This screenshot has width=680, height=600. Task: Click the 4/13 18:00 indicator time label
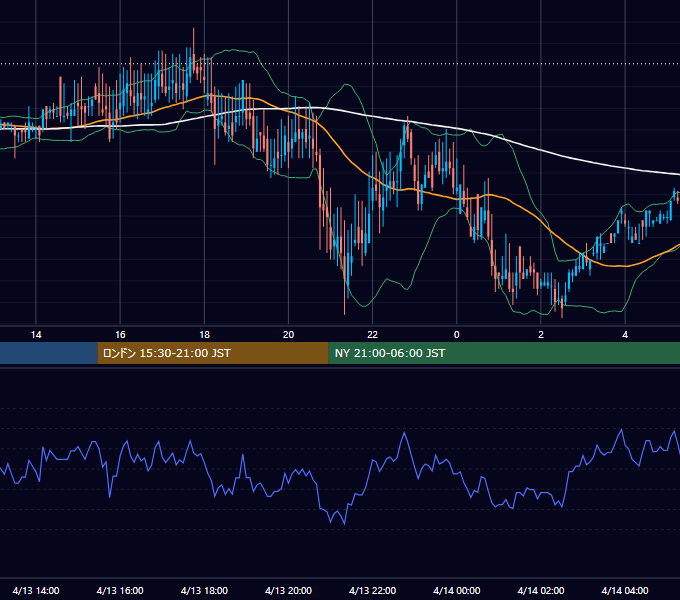[204, 590]
